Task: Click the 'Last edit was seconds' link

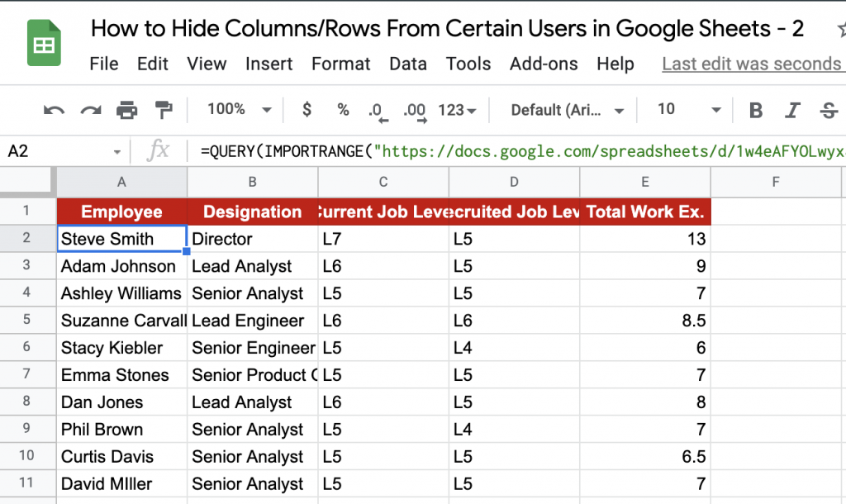Action: (751, 64)
